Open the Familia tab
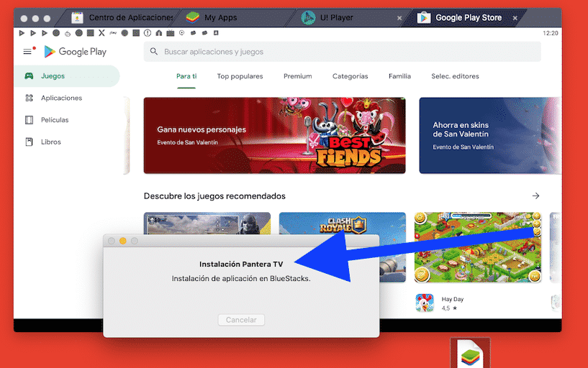 (399, 76)
